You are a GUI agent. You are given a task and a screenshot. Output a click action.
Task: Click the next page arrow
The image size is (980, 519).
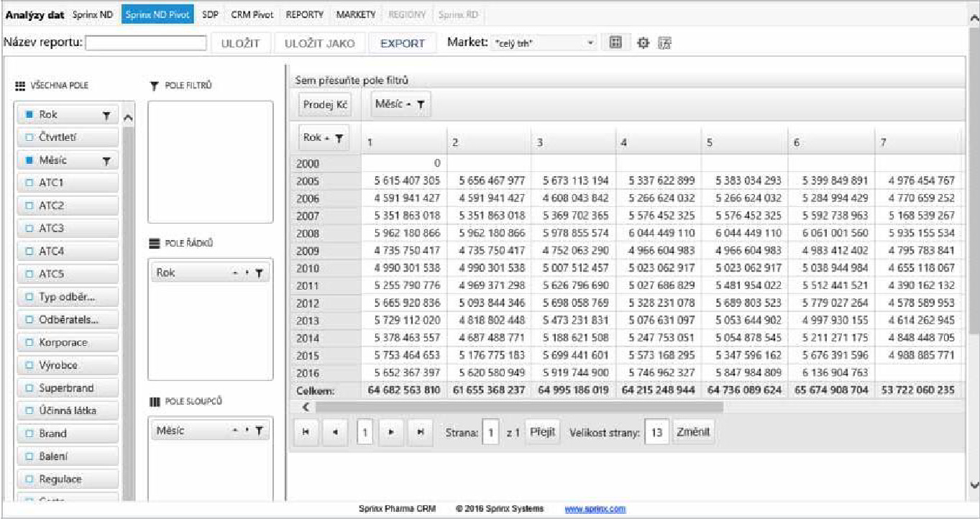coord(391,433)
